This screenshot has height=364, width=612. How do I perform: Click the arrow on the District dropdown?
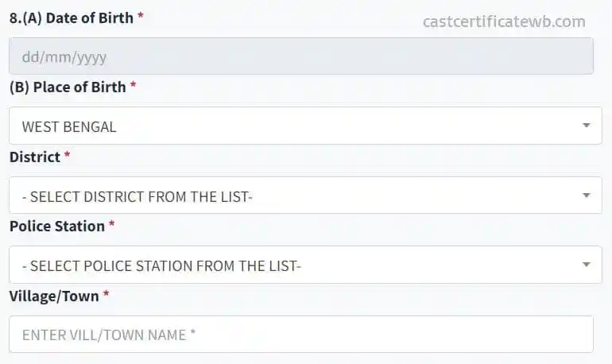(x=586, y=196)
